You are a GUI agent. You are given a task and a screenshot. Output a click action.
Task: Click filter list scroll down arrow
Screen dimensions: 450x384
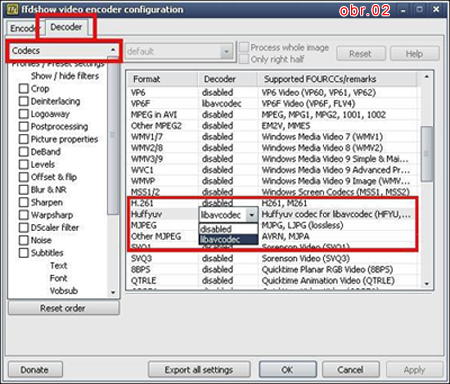pyautogui.click(x=113, y=292)
